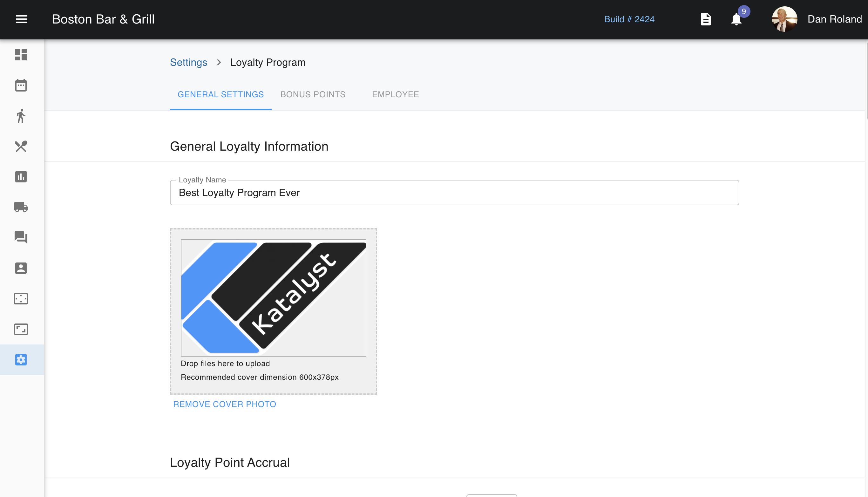Open the hamburger navigation menu
This screenshot has height=497, width=868.
click(22, 19)
